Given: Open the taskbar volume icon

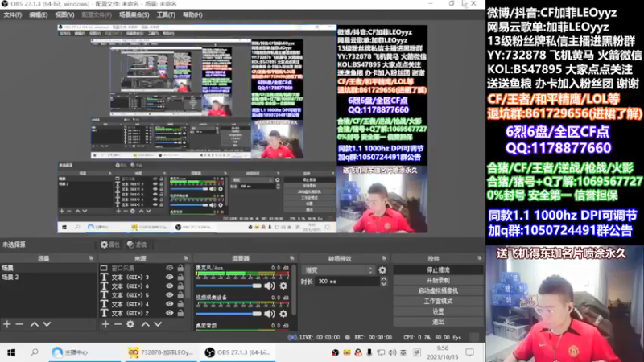Looking at the screenshot, I should (x=393, y=352).
